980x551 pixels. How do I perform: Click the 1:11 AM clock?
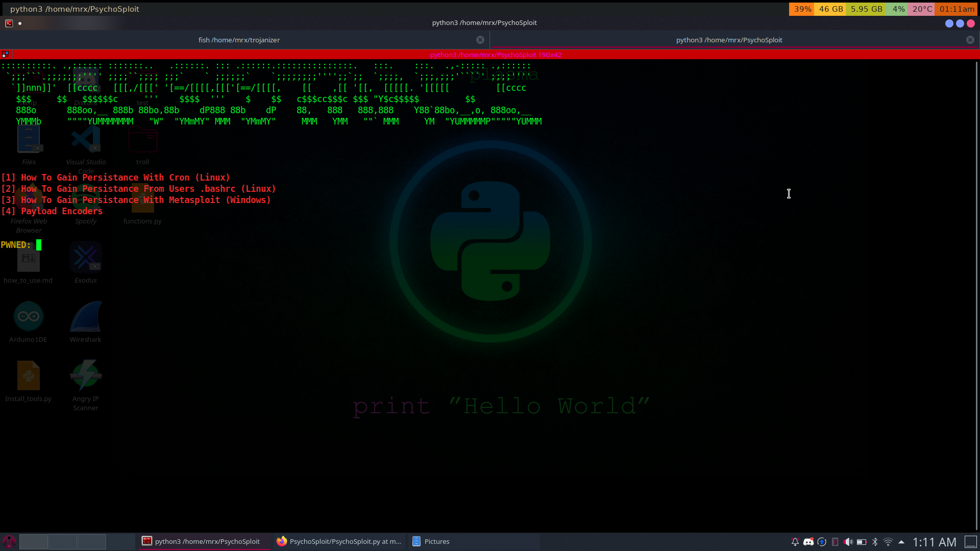[934, 542]
